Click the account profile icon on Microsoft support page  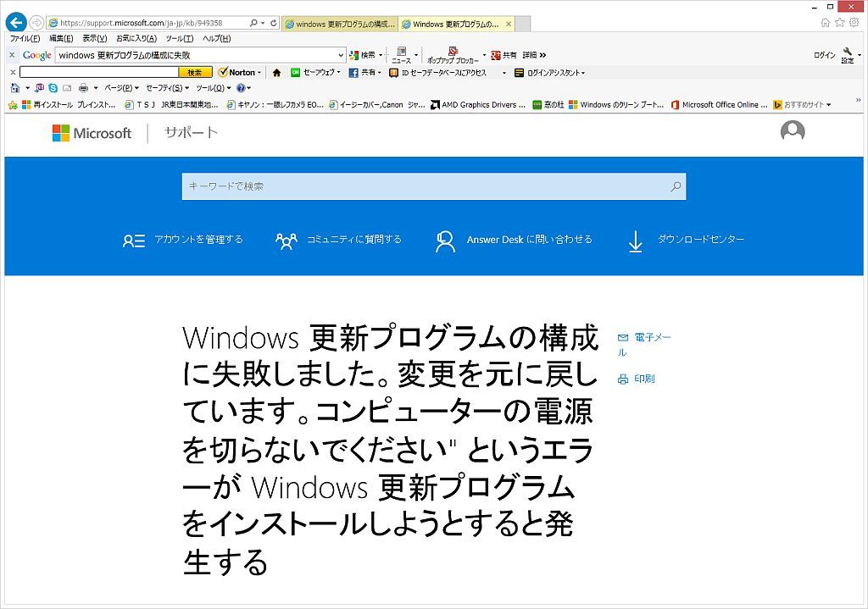point(792,131)
